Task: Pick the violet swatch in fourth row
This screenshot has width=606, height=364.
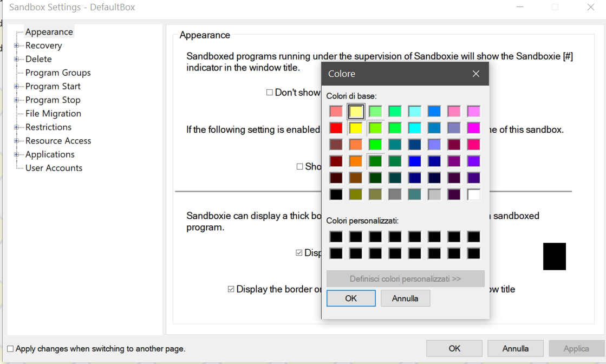Action: click(473, 161)
